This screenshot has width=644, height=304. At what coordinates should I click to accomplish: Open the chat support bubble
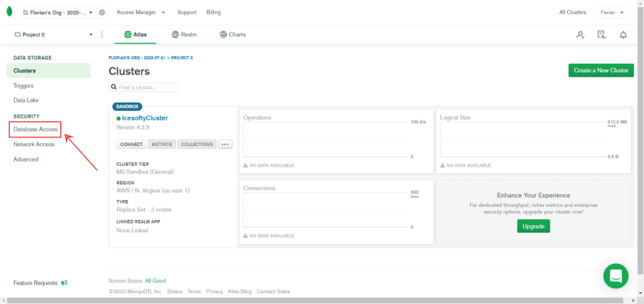615,276
